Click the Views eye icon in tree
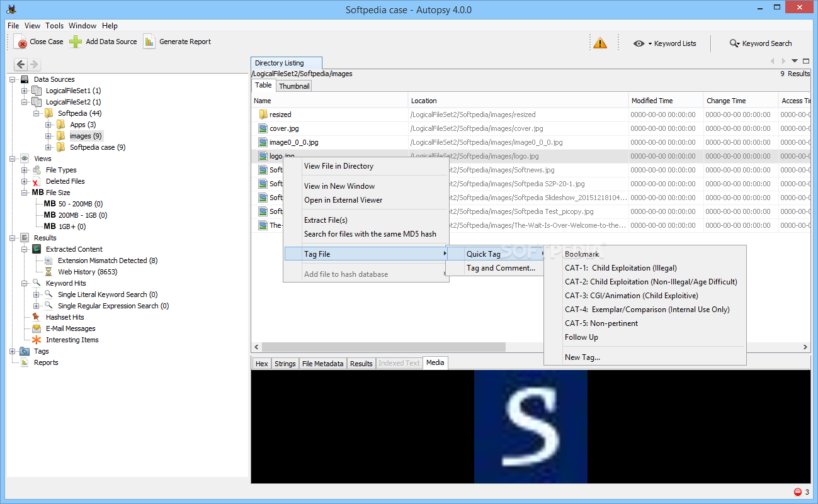This screenshot has height=504, width=818. coord(25,159)
